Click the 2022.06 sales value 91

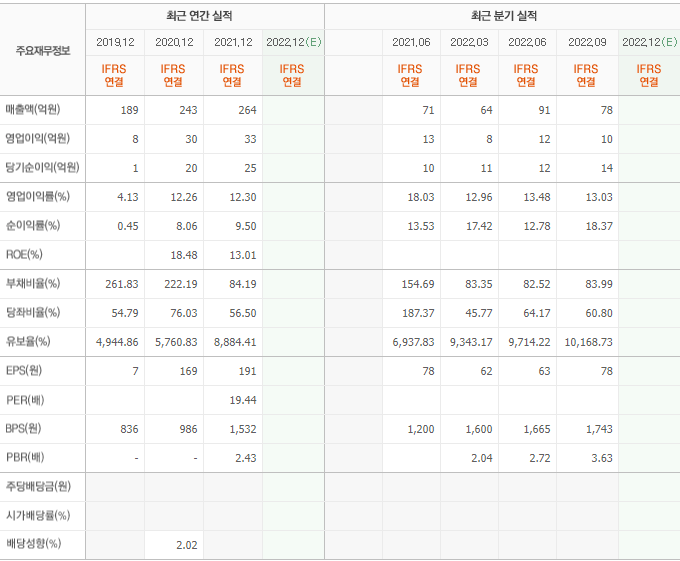[544, 110]
